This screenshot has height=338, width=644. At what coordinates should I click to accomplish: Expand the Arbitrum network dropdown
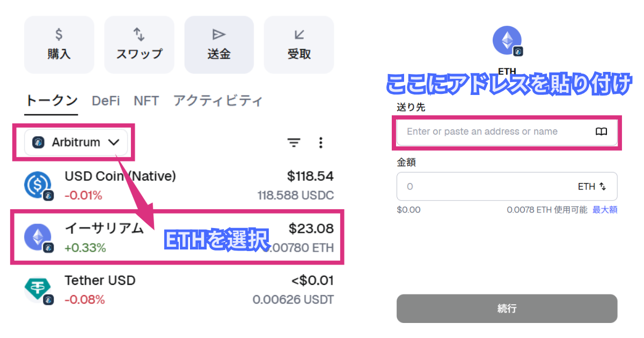[x=76, y=142]
